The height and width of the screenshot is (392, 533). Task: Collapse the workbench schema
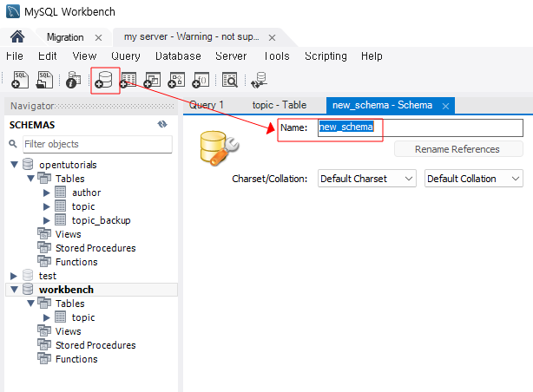(14, 290)
